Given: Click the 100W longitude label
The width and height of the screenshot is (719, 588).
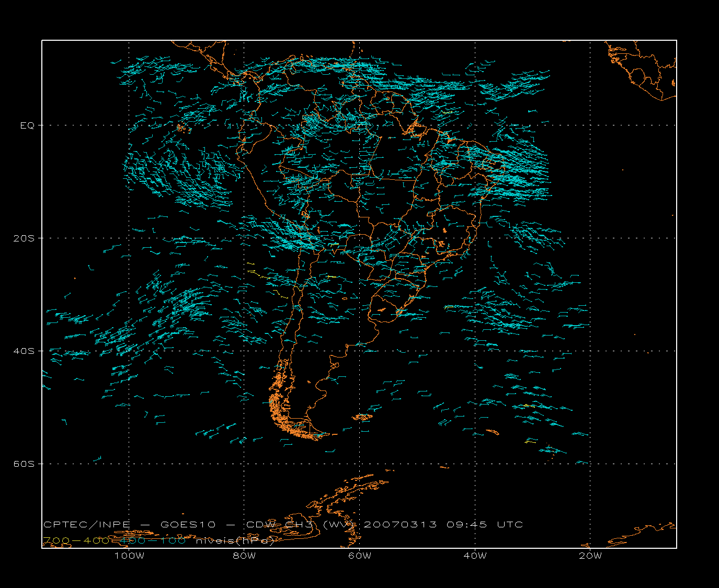Looking at the screenshot, I should tap(129, 556).
